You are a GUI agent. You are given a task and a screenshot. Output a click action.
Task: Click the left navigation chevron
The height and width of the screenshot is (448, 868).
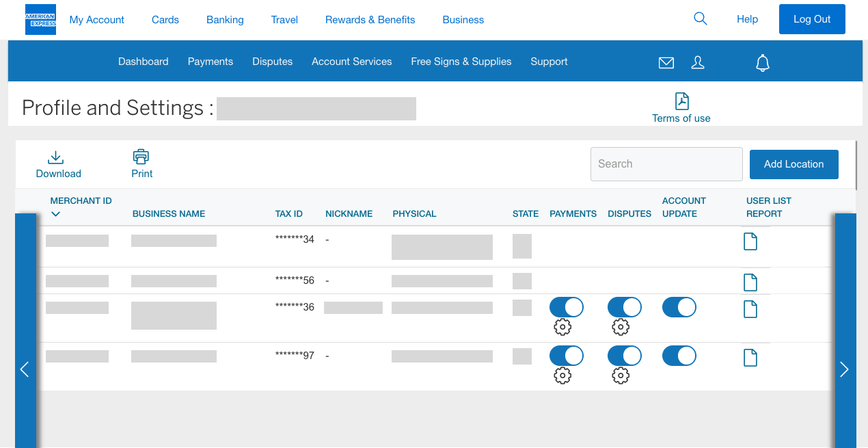(25, 369)
